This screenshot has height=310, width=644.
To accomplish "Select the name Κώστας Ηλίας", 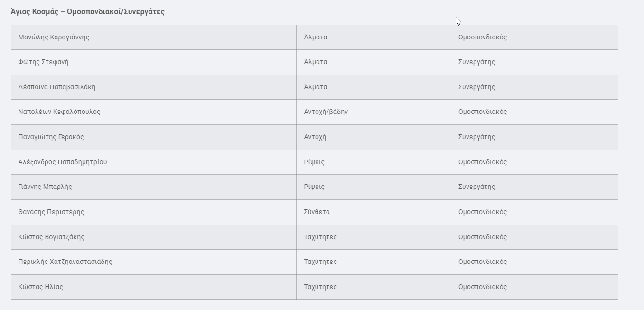I will point(41,287).
